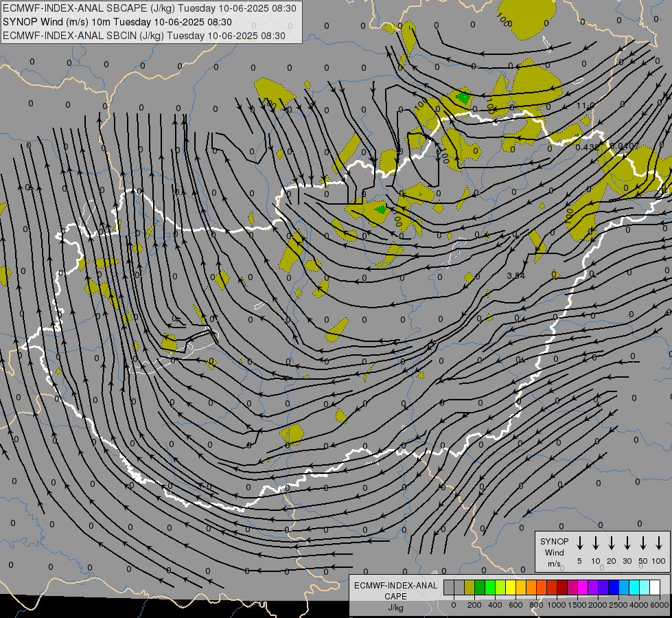Pick the amber CAPE legend swatch
The image size is (672, 618).
click(x=521, y=587)
